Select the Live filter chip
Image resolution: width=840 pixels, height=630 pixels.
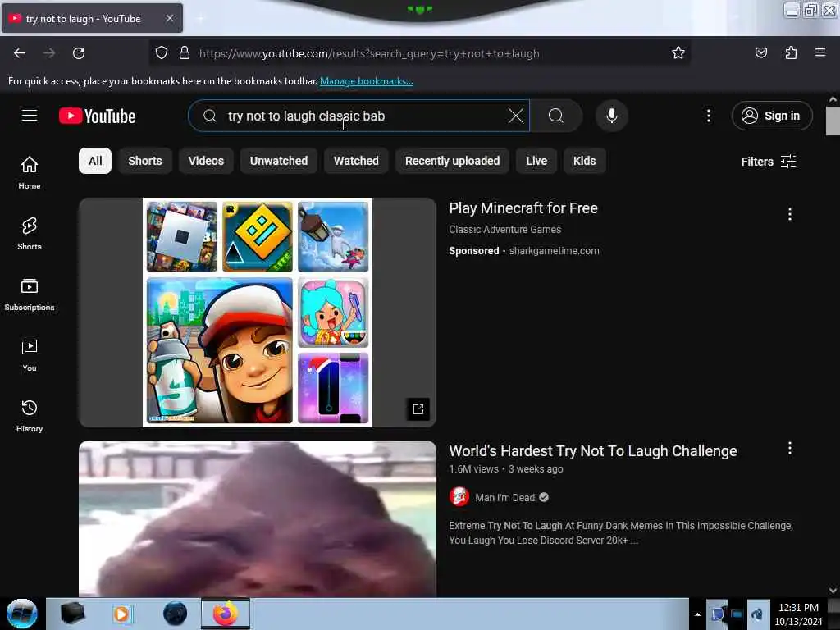(x=536, y=161)
